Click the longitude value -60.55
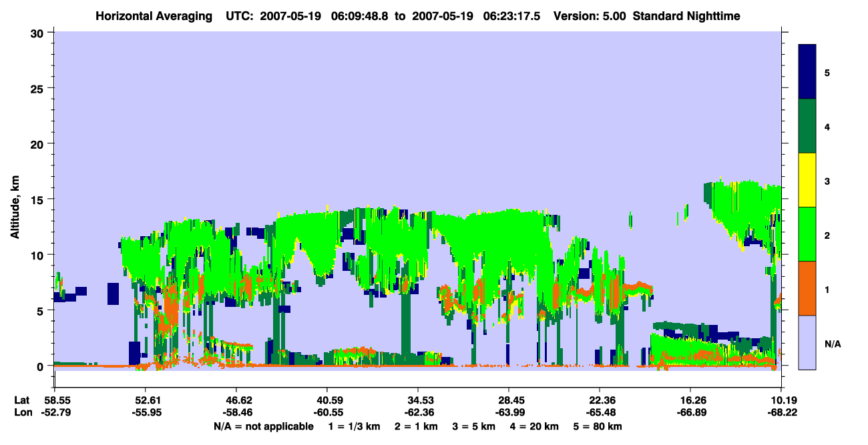Viewport: 868px width, 445px height. (327, 413)
